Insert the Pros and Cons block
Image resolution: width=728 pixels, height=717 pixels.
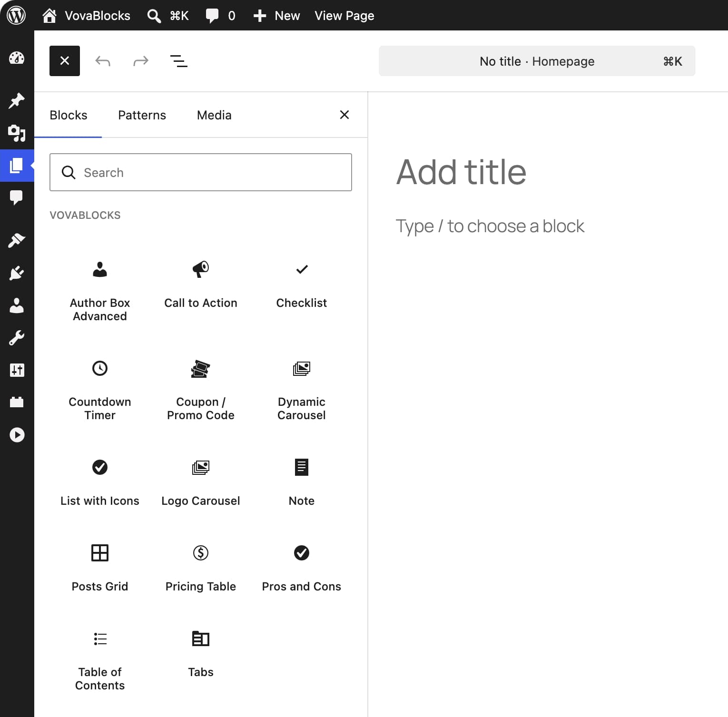(302, 569)
